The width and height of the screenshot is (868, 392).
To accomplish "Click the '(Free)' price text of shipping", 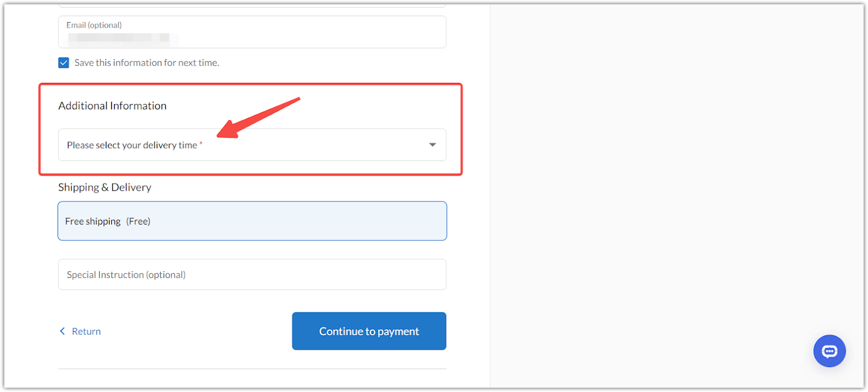I will click(138, 221).
